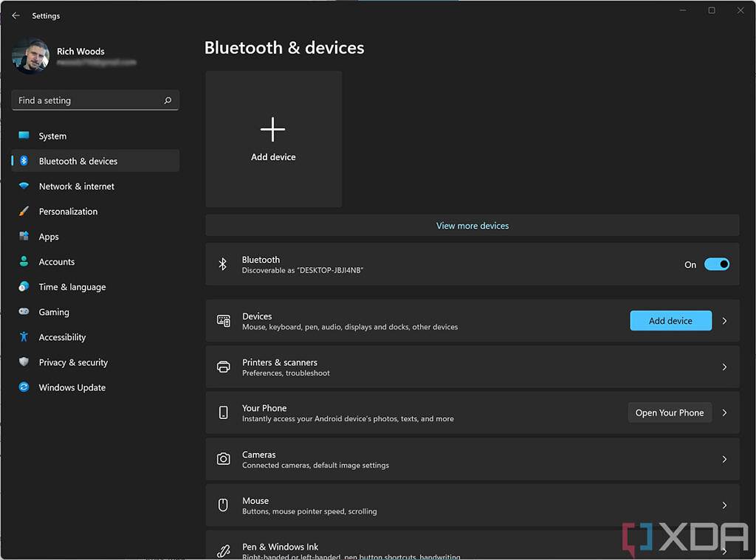Expand the Cameras row chevron
Viewport: 756px width, 560px height.
[724, 459]
